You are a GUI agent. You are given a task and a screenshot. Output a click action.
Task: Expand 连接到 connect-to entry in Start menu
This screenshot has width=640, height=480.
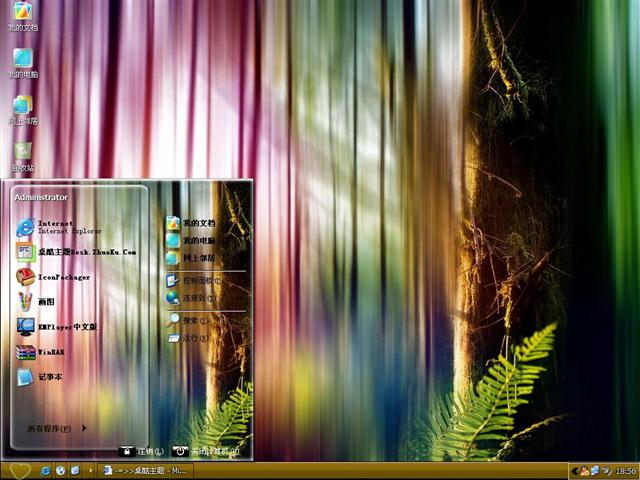click(x=191, y=298)
